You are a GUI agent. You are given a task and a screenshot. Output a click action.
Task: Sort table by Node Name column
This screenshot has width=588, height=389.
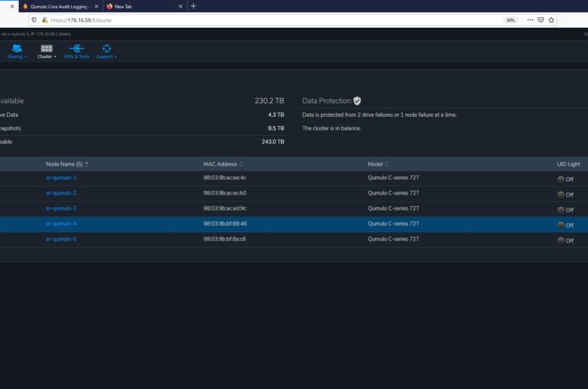[67, 164]
